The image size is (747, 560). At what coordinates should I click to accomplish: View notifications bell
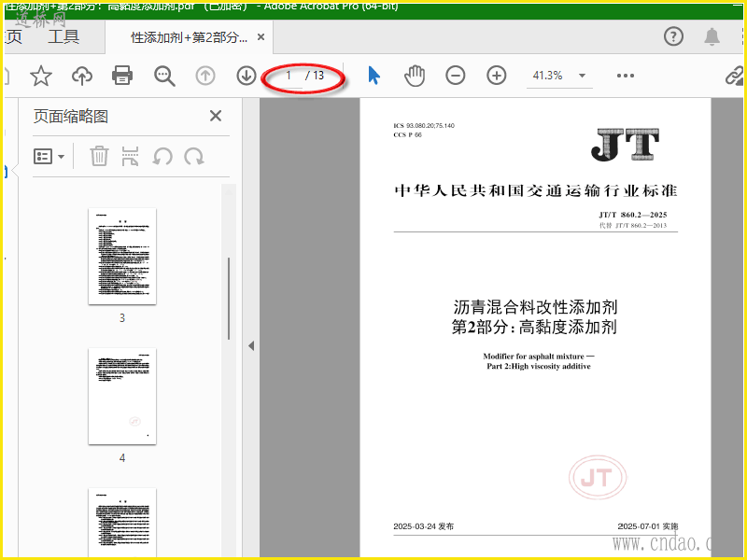pyautogui.click(x=712, y=36)
